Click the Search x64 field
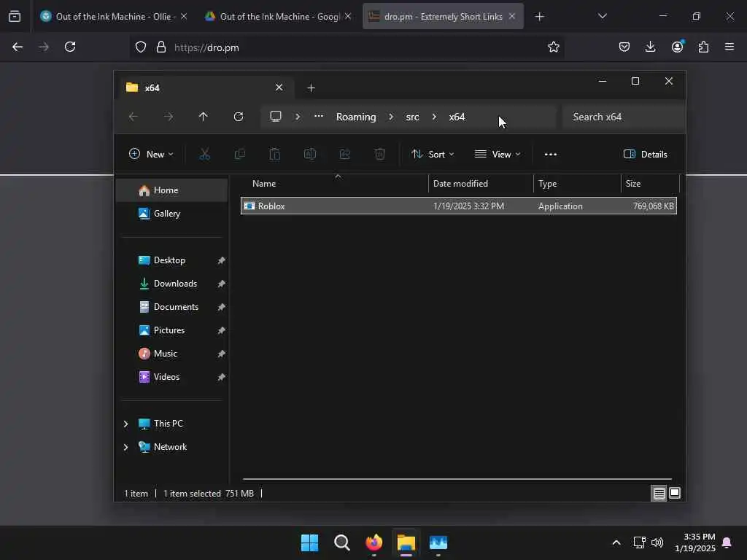Screen dimensions: 747x560 (x=623, y=117)
